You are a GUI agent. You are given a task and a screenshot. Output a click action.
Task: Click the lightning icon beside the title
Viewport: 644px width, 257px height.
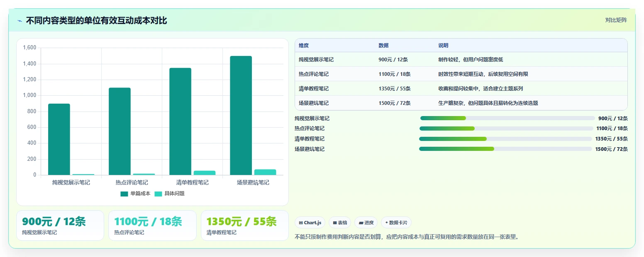20,21
